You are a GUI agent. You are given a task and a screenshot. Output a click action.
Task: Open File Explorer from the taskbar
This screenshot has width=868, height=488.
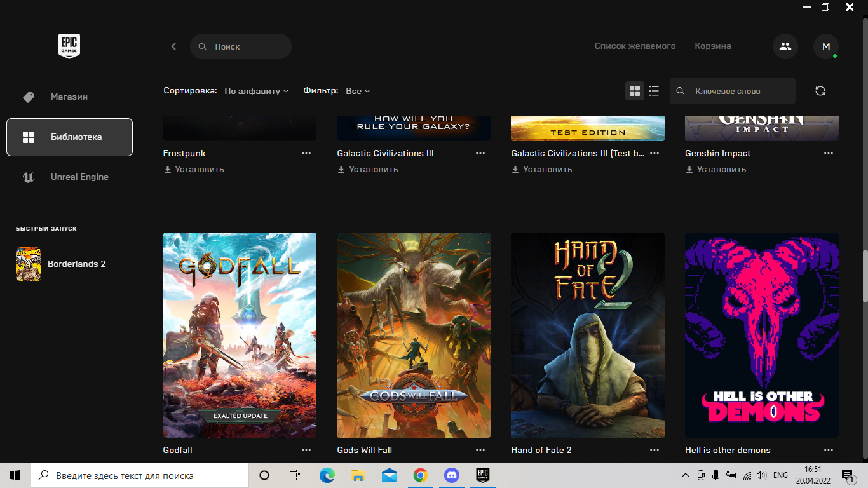click(358, 475)
